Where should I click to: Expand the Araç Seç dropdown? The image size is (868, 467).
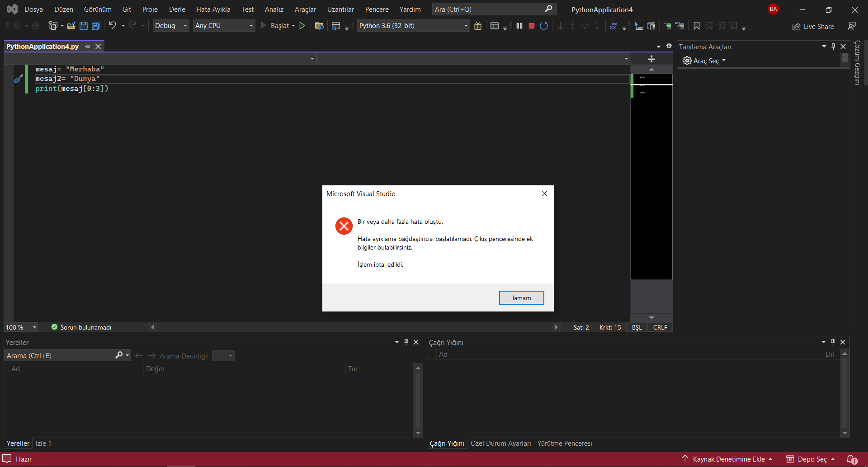(704, 61)
